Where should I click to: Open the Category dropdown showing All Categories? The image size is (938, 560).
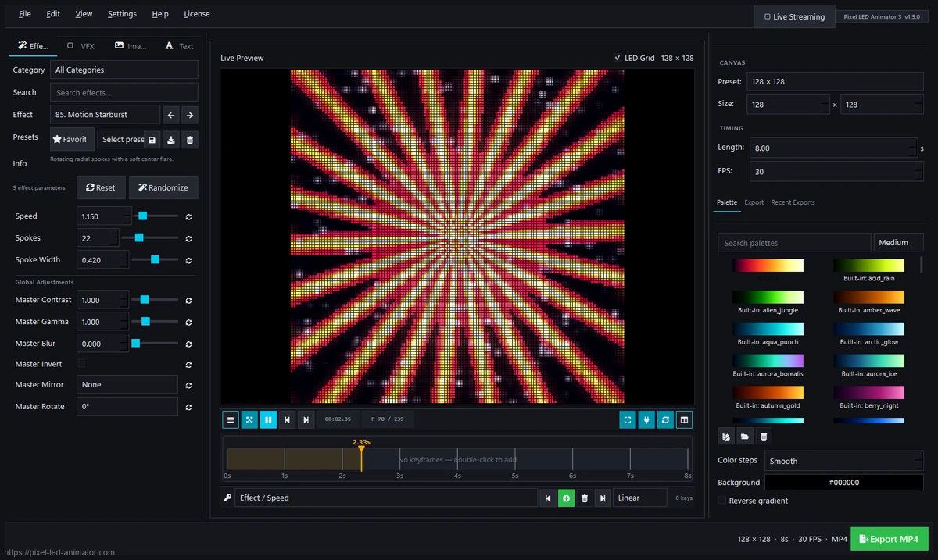tap(124, 70)
